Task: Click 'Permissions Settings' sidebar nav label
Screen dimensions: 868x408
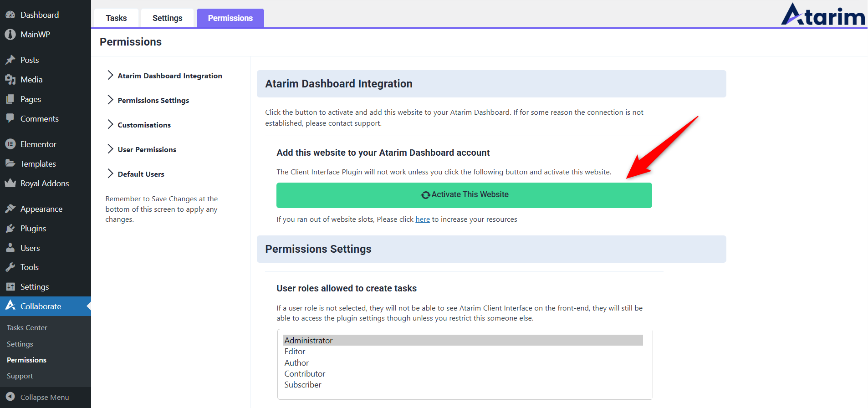Action: click(153, 100)
